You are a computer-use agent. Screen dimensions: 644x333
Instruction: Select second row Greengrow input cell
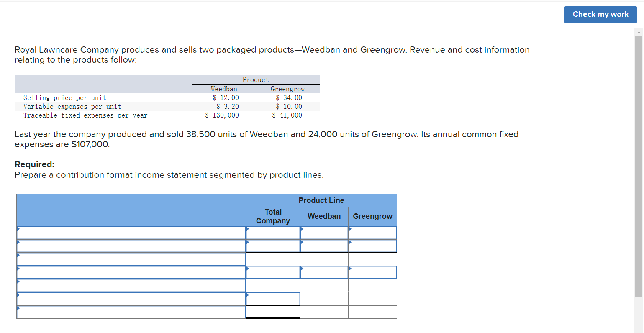pos(372,246)
